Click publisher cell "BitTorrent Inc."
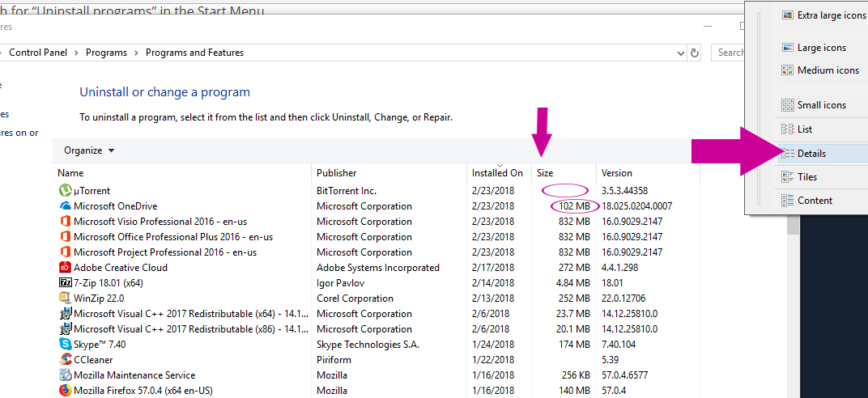This screenshot has width=868, height=398. 347,191
